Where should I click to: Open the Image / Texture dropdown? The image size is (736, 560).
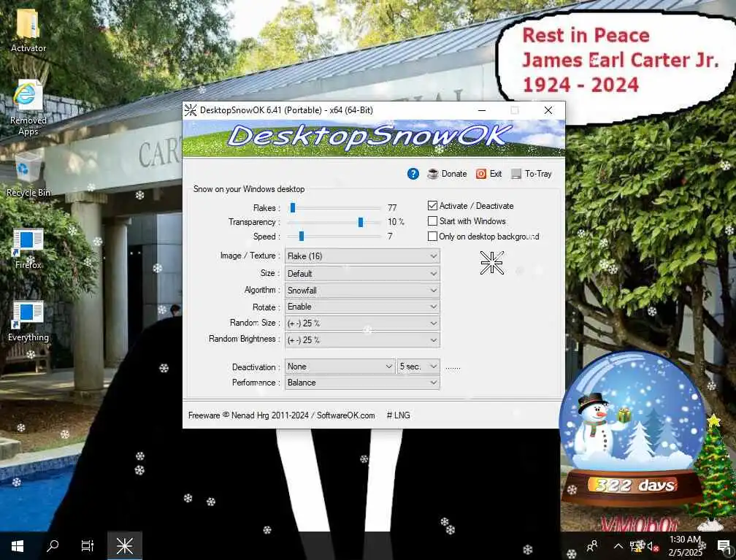[x=362, y=256]
